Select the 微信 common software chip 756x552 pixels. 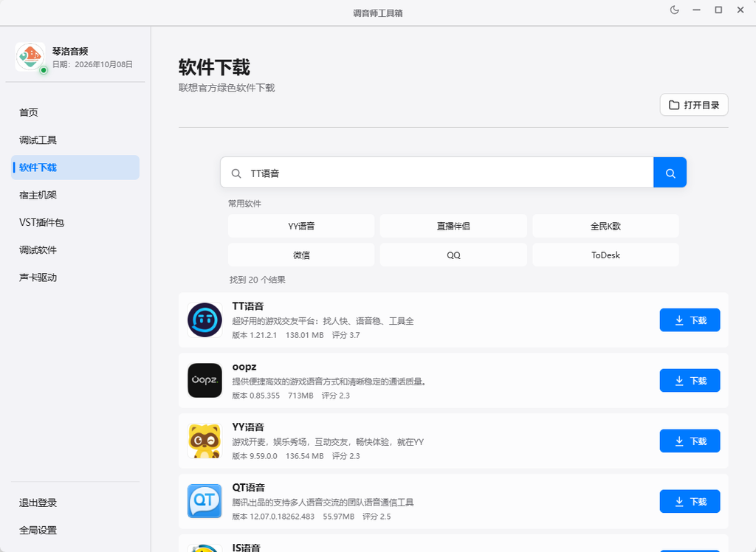(301, 255)
